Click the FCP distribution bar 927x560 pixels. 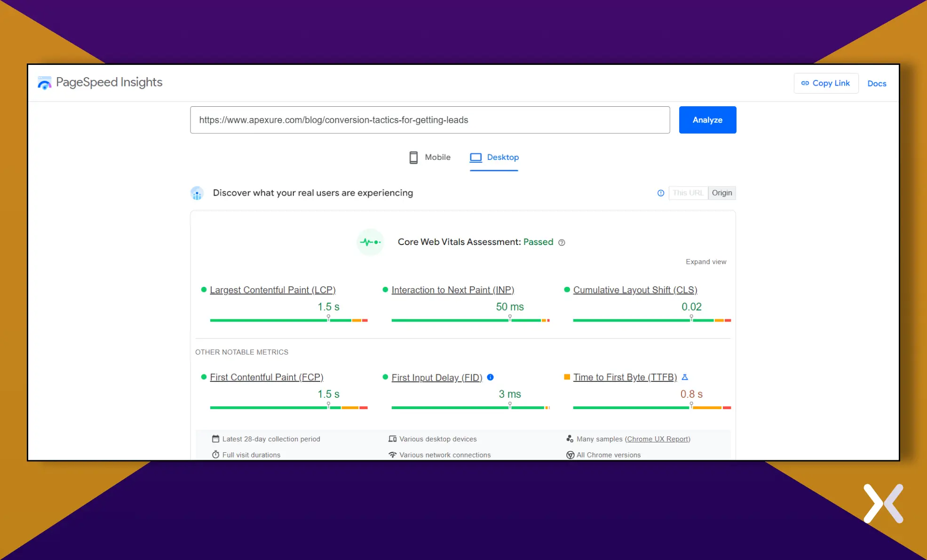click(x=288, y=408)
